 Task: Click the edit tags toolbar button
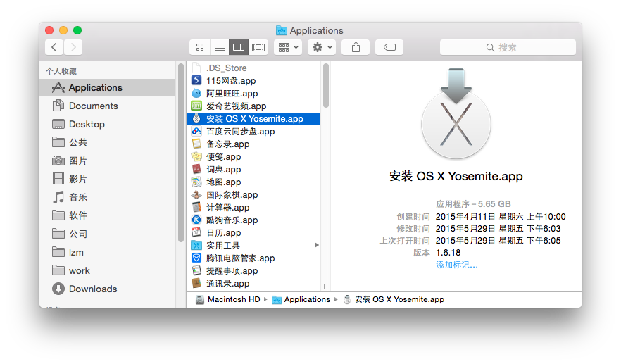[389, 47]
